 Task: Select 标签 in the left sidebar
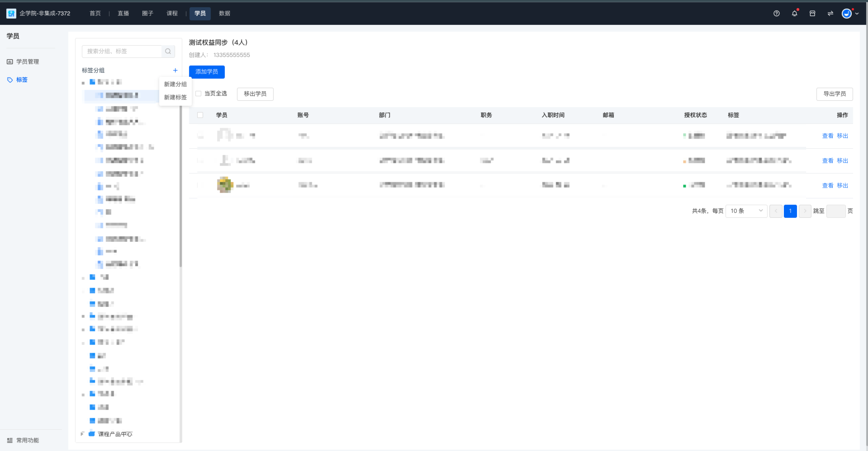pyautogui.click(x=22, y=80)
